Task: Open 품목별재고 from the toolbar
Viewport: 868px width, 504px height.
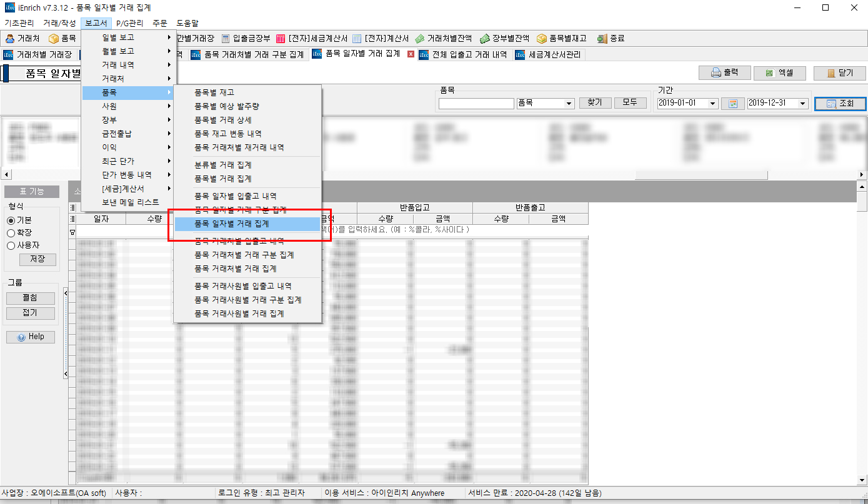Action: click(x=561, y=39)
